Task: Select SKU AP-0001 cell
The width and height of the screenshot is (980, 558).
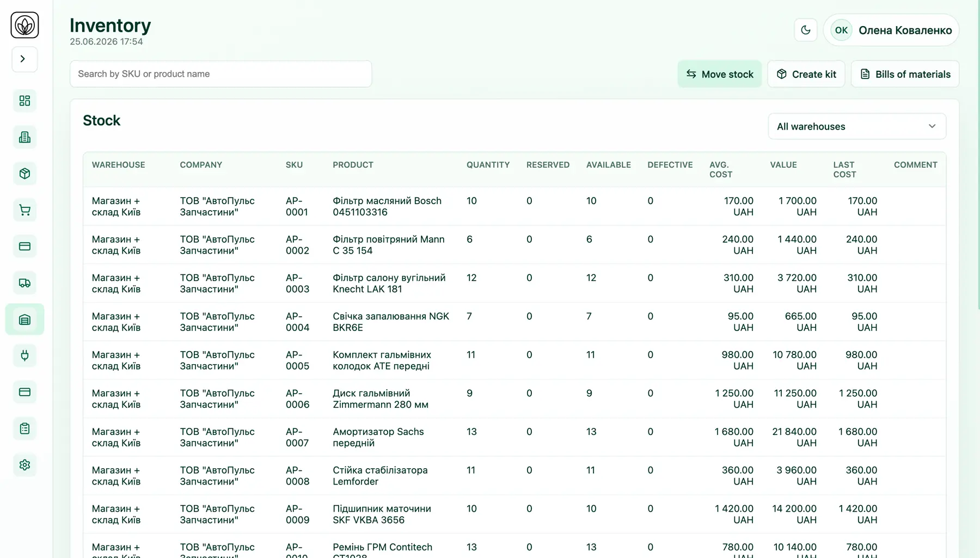Action: click(x=297, y=206)
